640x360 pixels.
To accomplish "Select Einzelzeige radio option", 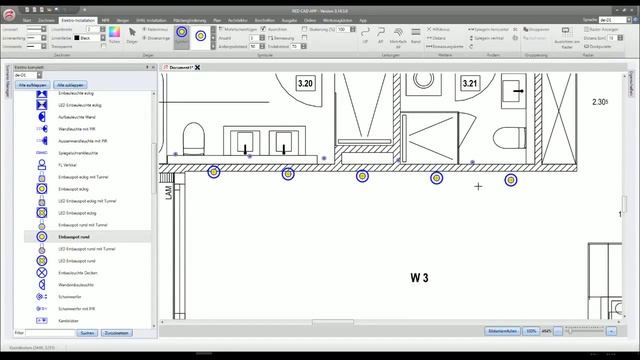I will [144, 38].
